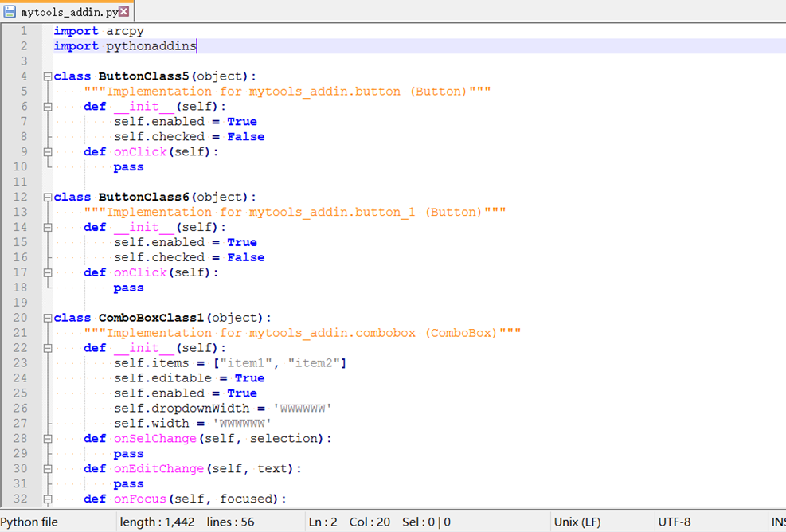The image size is (786, 532).
Task: Click line number 1 in the margin
Action: point(24,31)
